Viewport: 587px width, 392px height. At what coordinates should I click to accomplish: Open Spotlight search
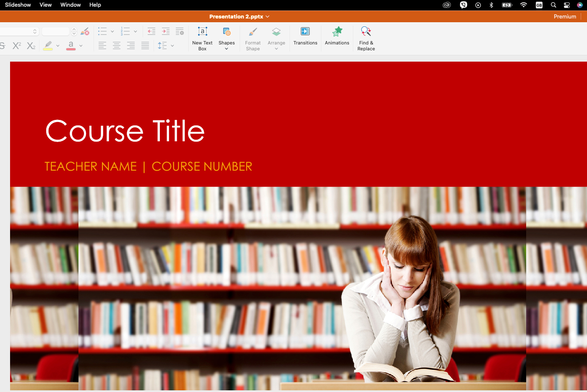(553, 5)
